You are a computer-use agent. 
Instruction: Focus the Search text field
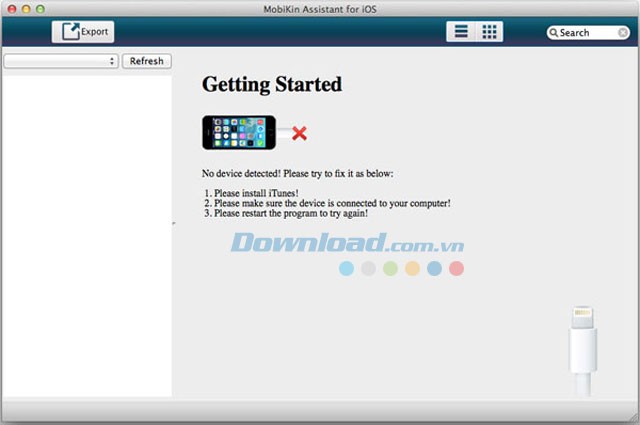(590, 33)
